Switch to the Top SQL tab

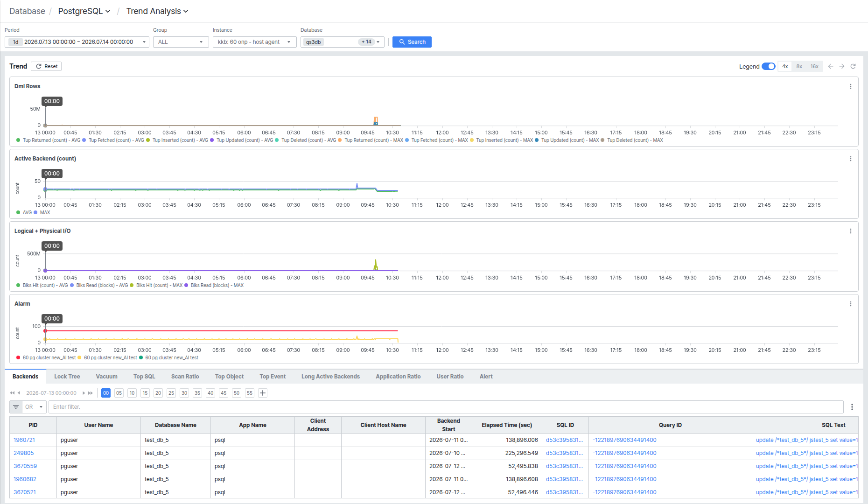pos(144,377)
